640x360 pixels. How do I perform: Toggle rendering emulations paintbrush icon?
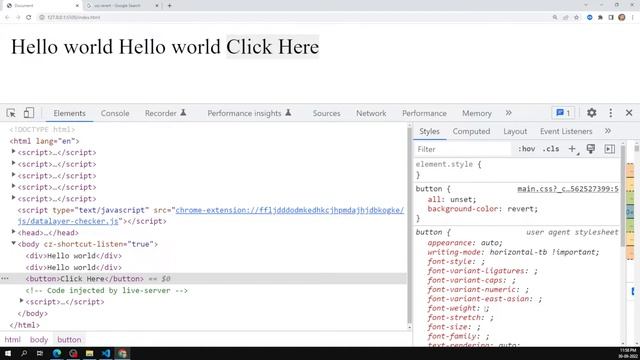click(591, 149)
